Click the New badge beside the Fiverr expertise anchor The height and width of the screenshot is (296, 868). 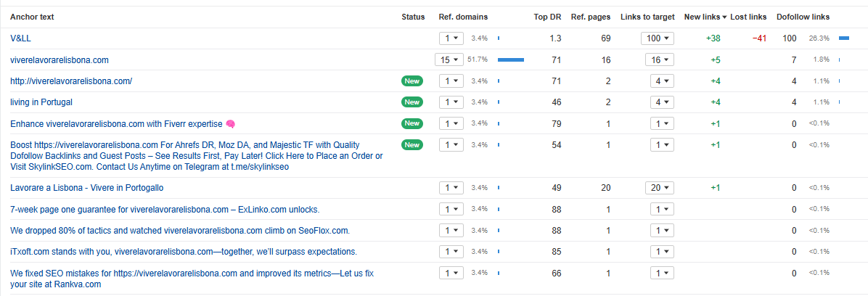click(412, 123)
